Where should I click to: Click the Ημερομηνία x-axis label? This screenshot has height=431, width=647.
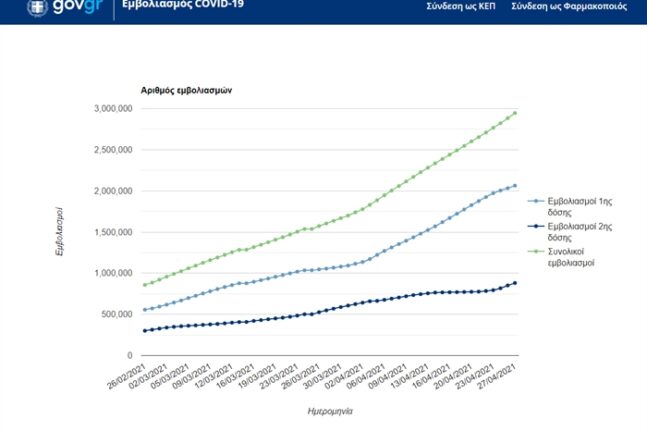[x=330, y=410]
